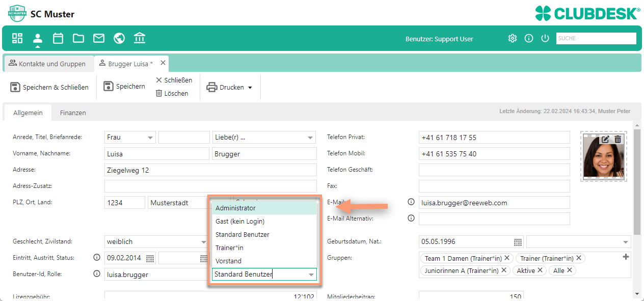Open the contacts person icon in navigation bar

pos(38,38)
